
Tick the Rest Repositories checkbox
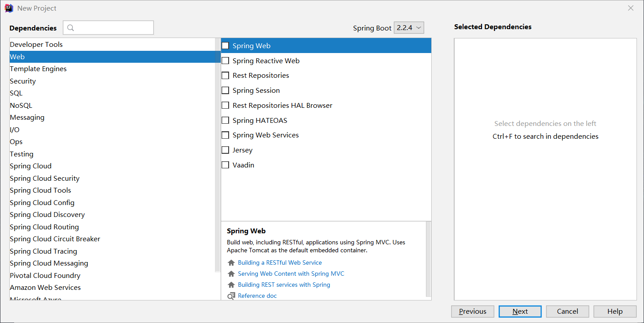tap(226, 76)
